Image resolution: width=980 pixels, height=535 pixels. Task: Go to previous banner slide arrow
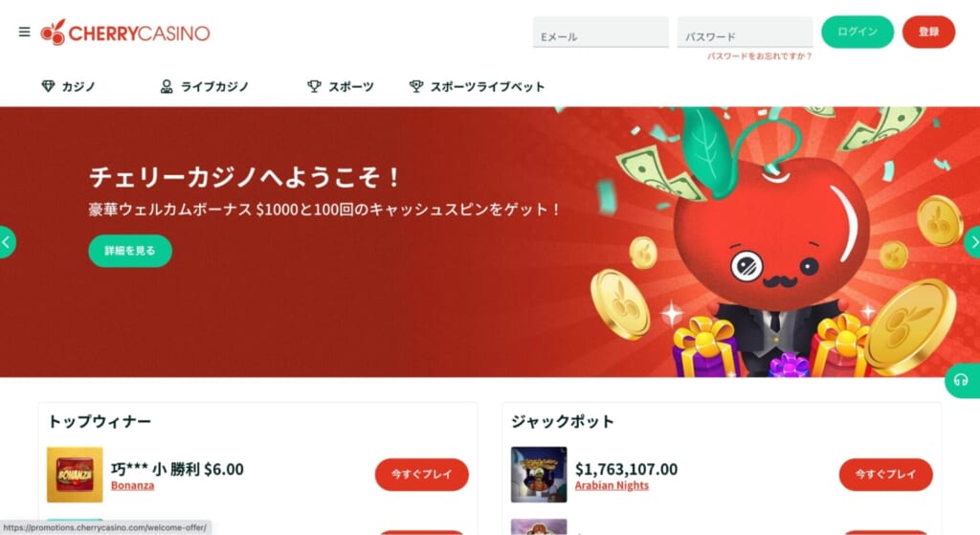(7, 242)
